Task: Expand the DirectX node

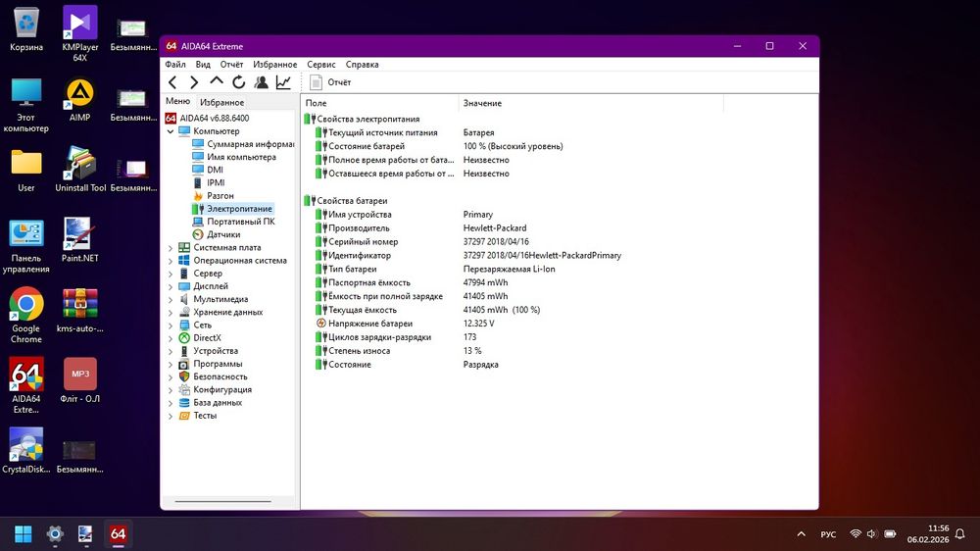Action: tap(170, 338)
